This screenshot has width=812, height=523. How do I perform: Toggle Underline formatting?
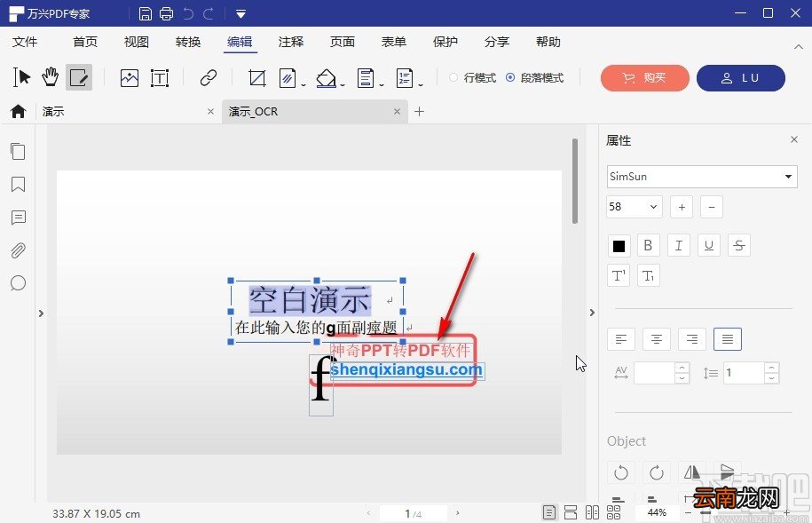pyautogui.click(x=709, y=246)
